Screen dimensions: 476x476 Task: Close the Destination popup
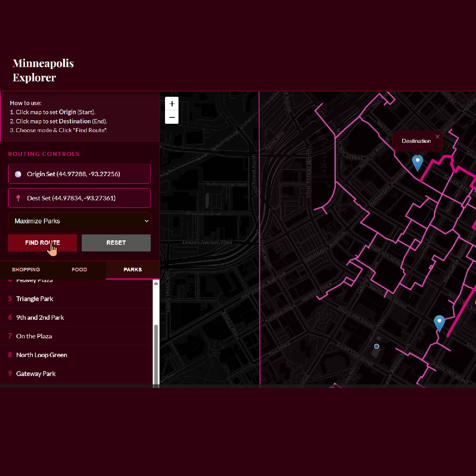438,136
